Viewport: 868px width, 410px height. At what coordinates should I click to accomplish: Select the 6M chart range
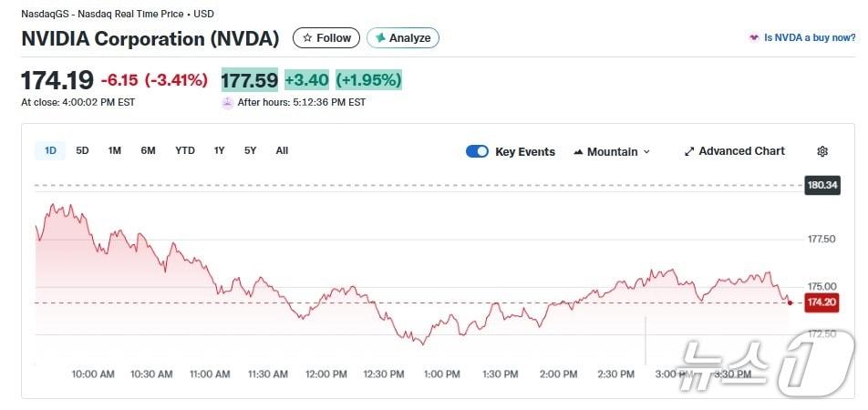[x=148, y=150]
